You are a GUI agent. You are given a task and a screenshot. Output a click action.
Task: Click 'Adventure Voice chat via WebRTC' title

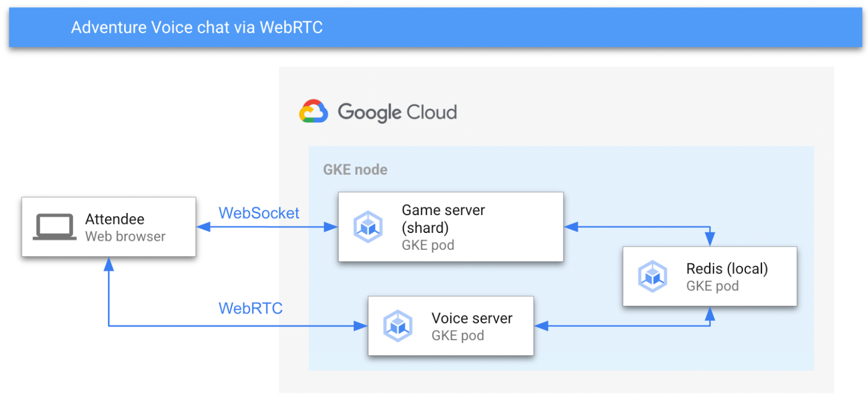(x=197, y=27)
